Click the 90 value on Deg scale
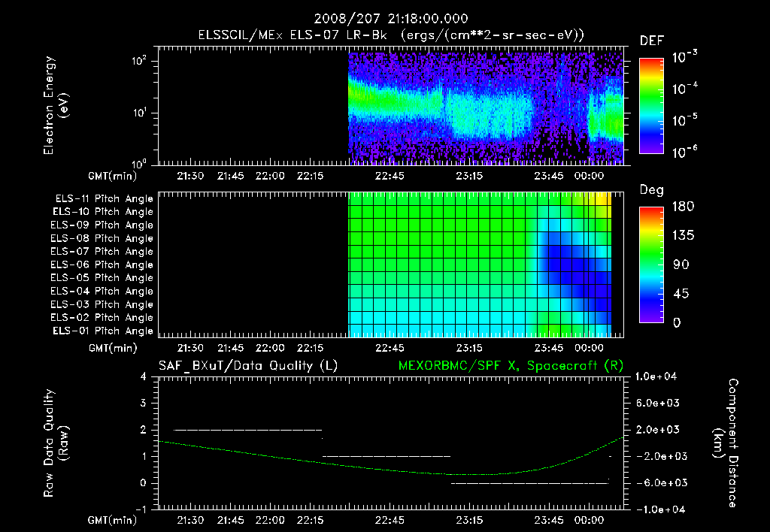Viewport: 770px width, 532px height. 681,264
